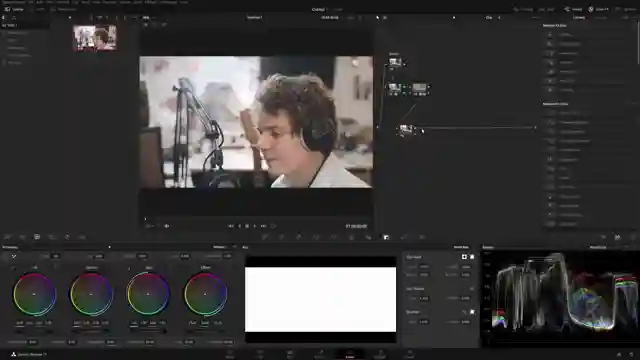Click the Lift master wheel slider
Image resolution: width=640 pixels, height=360 pixels.
click(x=34, y=331)
